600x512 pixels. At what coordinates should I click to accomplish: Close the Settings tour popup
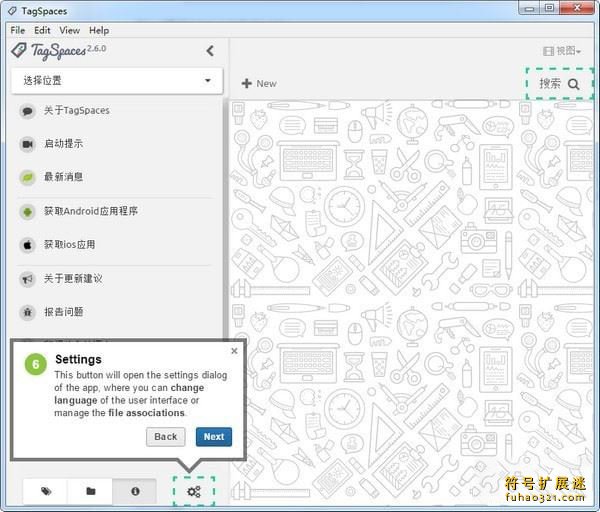coord(235,351)
